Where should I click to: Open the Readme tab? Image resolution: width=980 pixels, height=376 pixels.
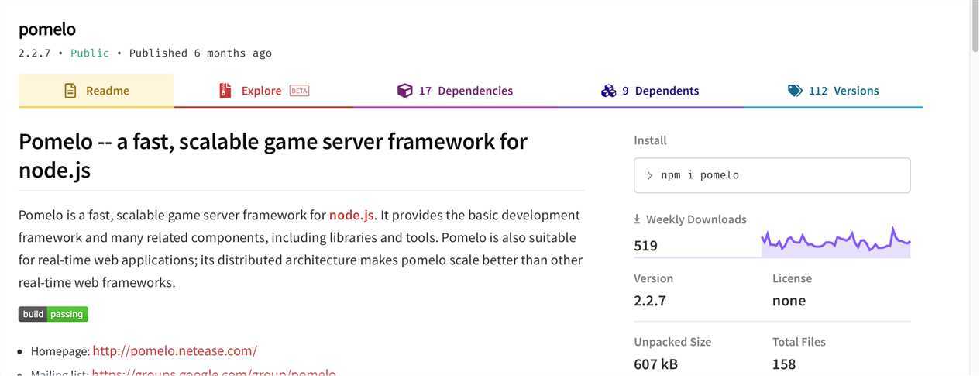(96, 91)
